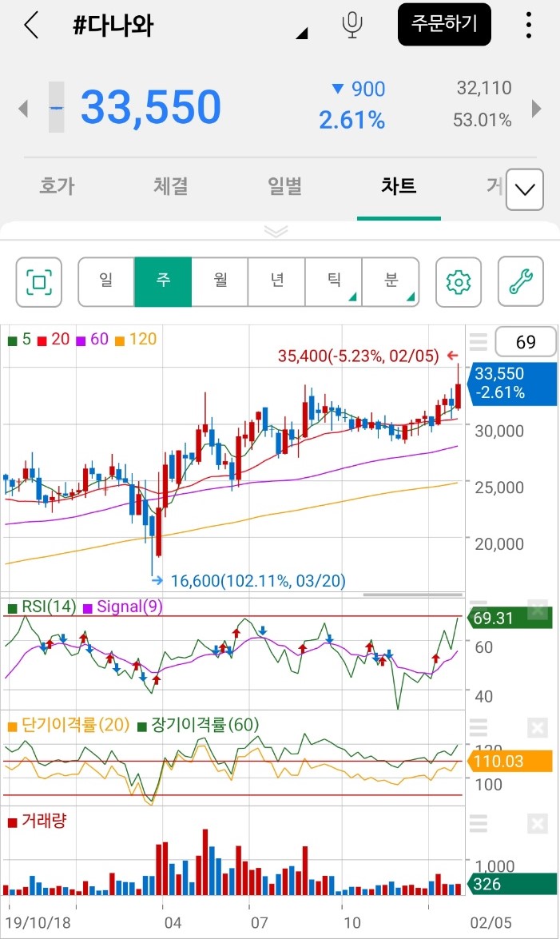The image size is (560, 939).
Task: Go back with the left chevron
Action: click(31, 25)
